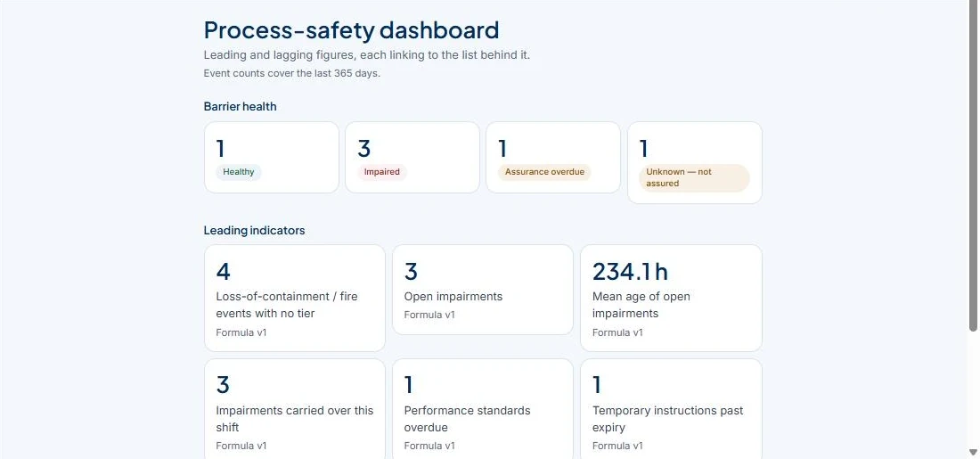Click Formula v1 under Open impairments

click(429, 315)
